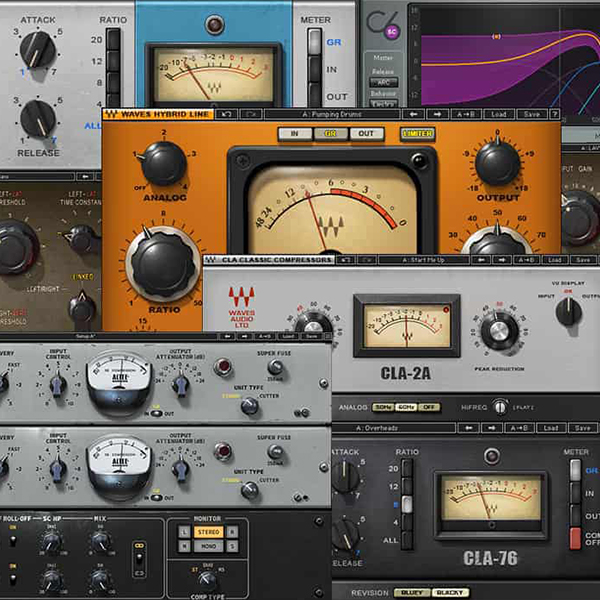Click the HIFREQ trim screw on CLA-2A
The height and width of the screenshot is (600, 600).
coord(500,407)
